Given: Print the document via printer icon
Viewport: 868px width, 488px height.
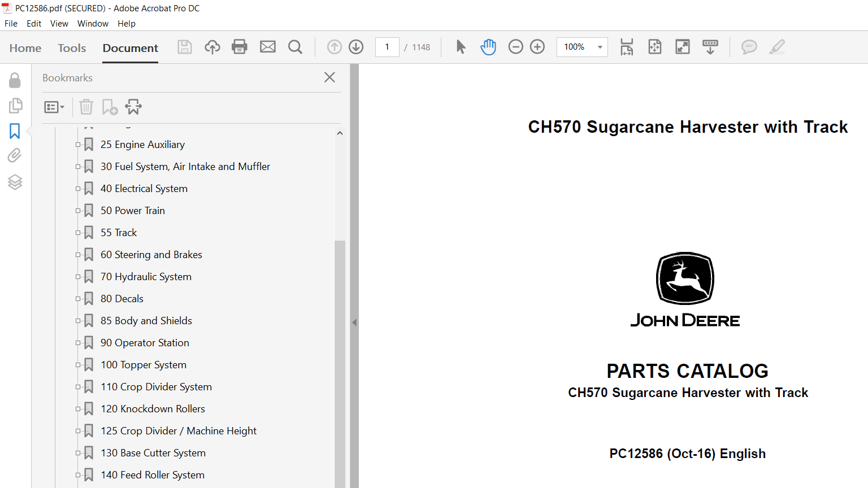Looking at the screenshot, I should 240,47.
